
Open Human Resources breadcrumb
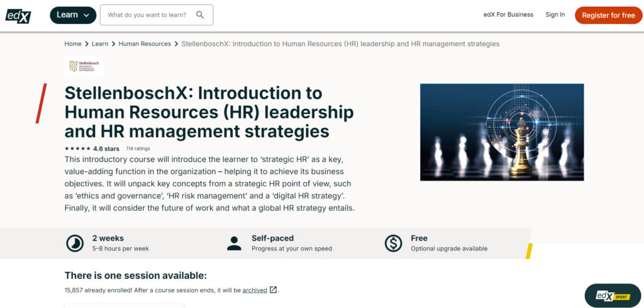[145, 43]
